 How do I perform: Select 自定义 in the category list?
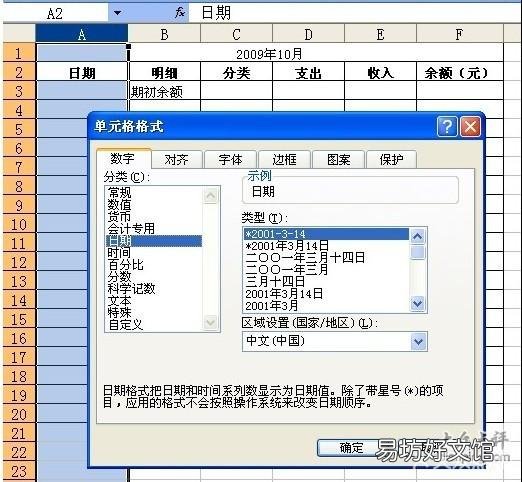pyautogui.click(x=154, y=325)
